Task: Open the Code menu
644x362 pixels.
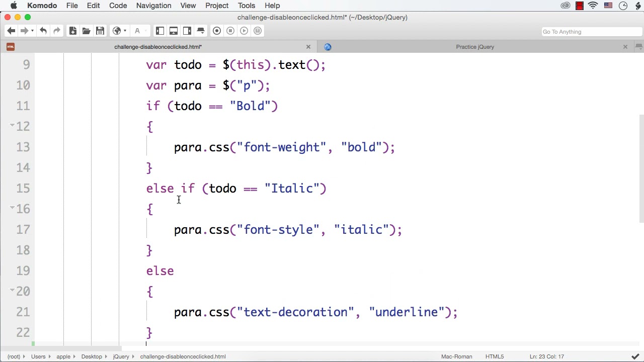Action: click(118, 6)
